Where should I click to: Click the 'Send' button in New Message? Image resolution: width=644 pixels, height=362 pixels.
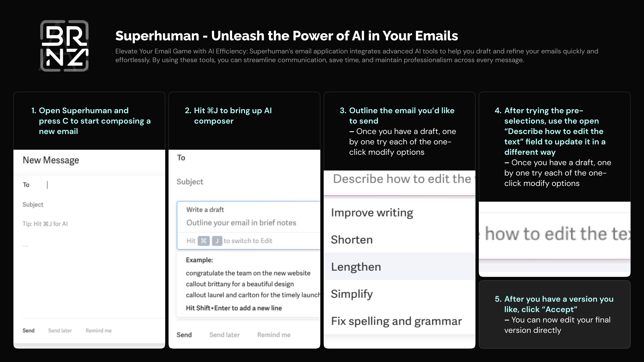tap(28, 330)
